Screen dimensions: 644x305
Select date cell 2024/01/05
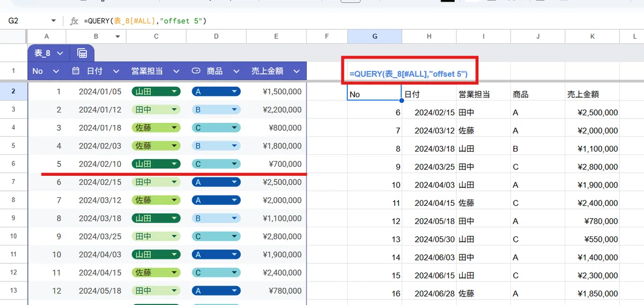(x=96, y=92)
